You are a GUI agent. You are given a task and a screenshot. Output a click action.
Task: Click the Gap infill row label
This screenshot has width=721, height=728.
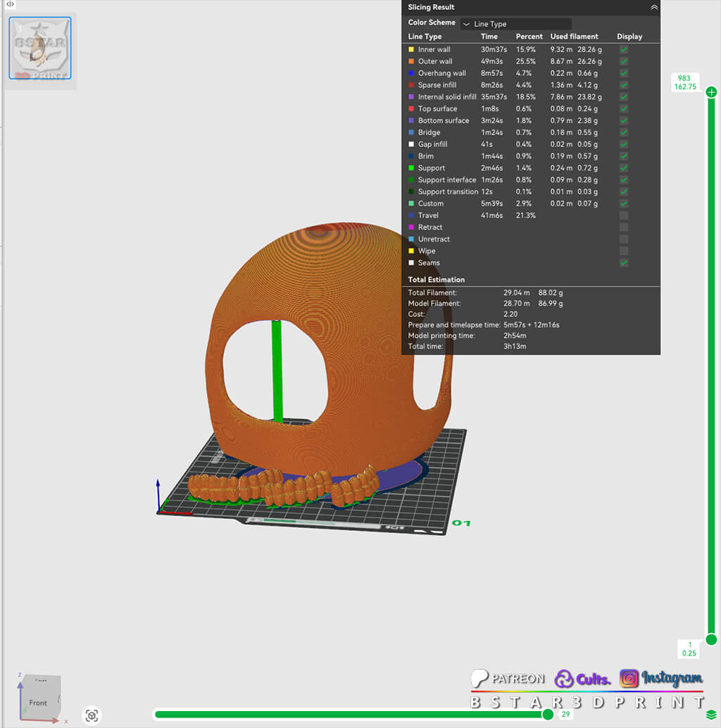pyautogui.click(x=433, y=144)
